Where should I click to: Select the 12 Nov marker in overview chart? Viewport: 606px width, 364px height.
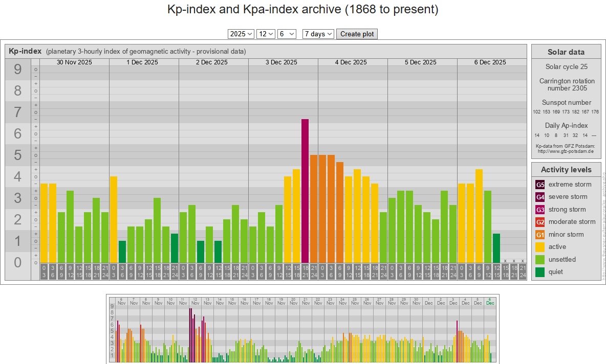195,301
